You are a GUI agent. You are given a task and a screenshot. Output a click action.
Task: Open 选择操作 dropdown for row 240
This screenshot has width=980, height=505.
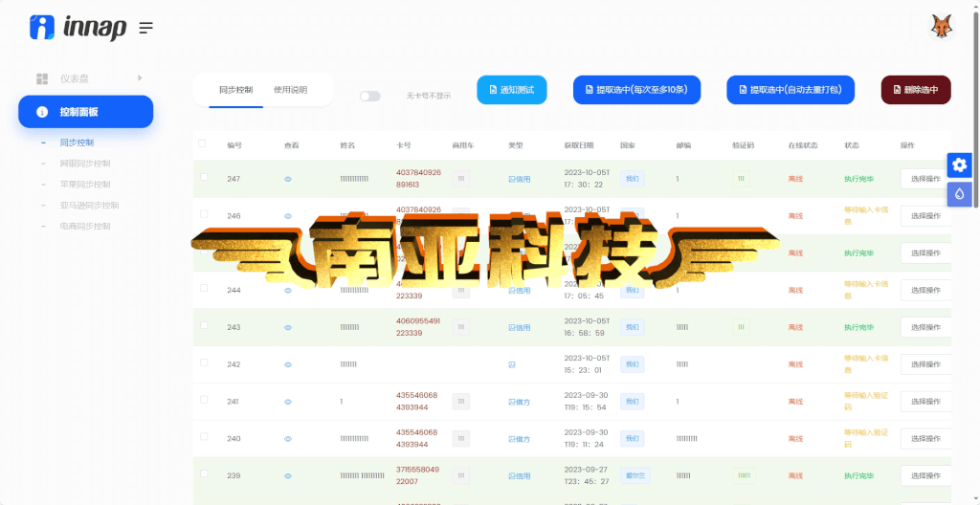(x=925, y=439)
